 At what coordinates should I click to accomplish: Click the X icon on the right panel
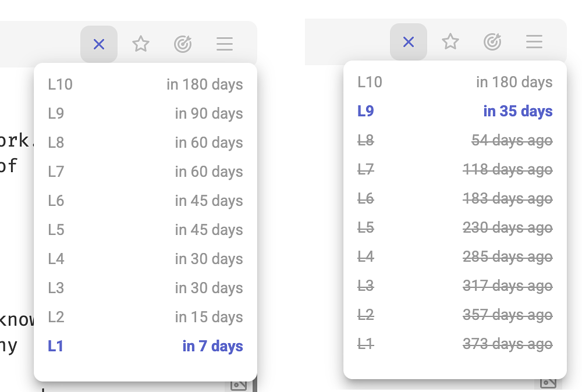(408, 41)
